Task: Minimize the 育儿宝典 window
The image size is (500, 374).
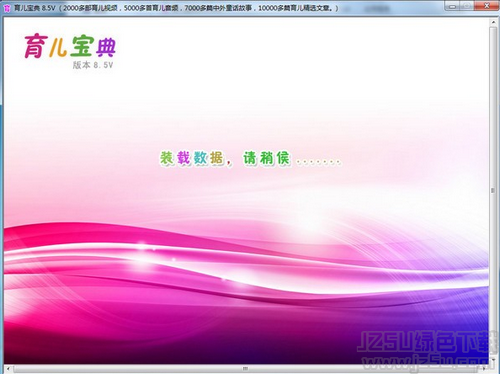Action: 452,6
